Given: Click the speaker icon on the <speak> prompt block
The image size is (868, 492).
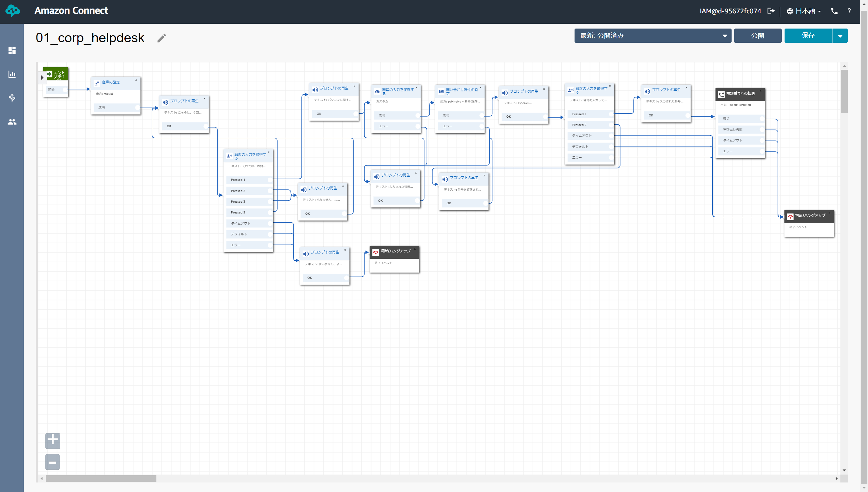Looking at the screenshot, I should [x=505, y=93].
